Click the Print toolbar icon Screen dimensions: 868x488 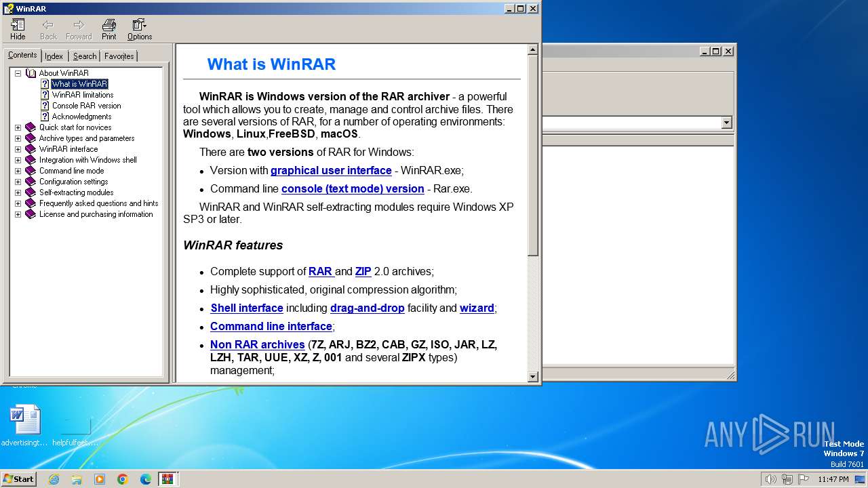[108, 29]
